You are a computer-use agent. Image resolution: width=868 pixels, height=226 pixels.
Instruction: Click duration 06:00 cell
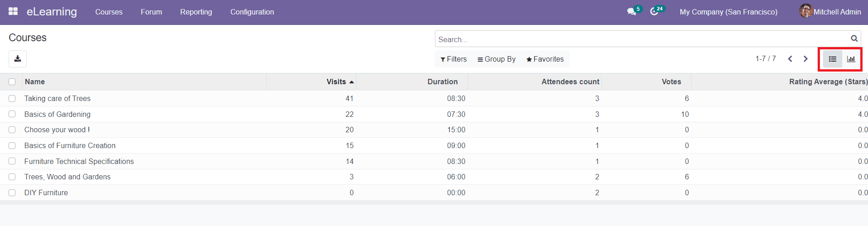pos(456,177)
